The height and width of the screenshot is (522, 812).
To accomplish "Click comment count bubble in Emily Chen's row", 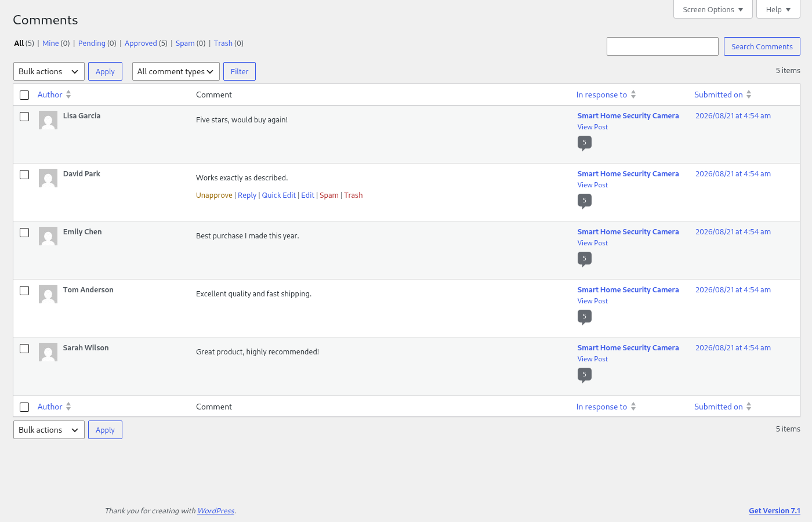I will 584,259.
